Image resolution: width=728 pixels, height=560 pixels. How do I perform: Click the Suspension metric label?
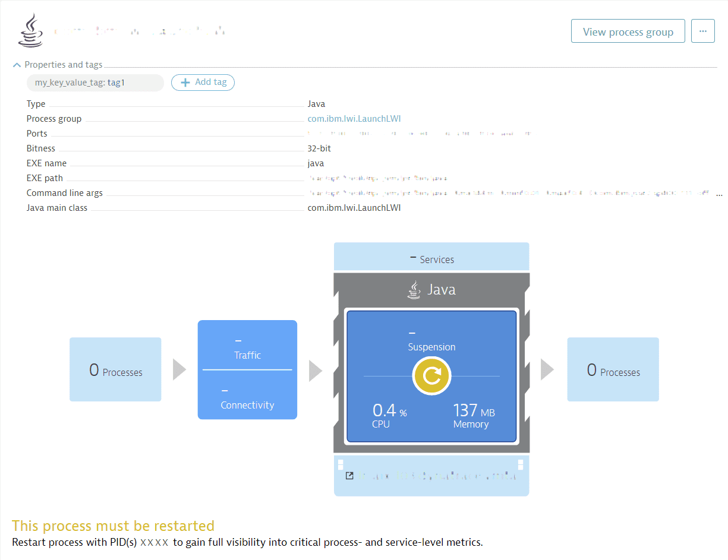[x=431, y=347]
